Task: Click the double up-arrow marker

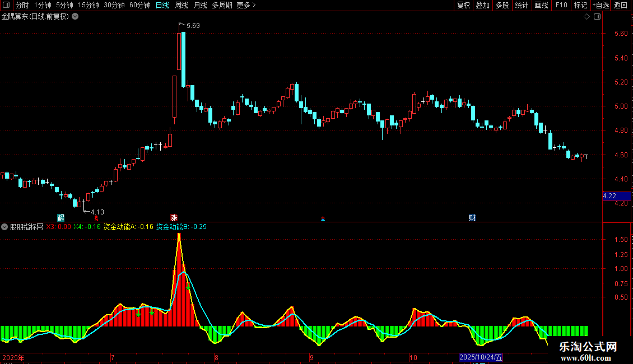Action: (323, 219)
